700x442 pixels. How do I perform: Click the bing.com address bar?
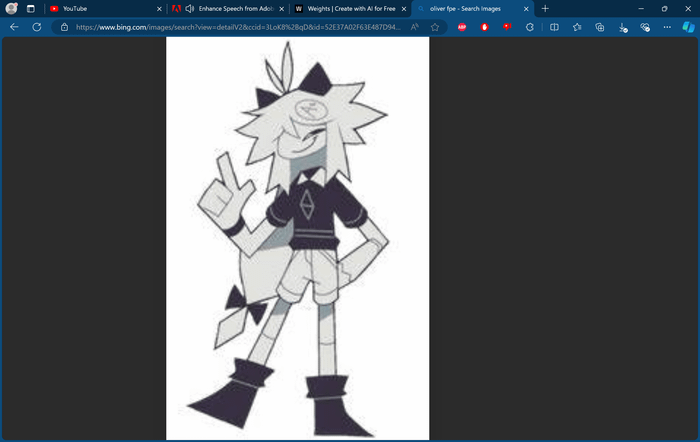coord(238,27)
